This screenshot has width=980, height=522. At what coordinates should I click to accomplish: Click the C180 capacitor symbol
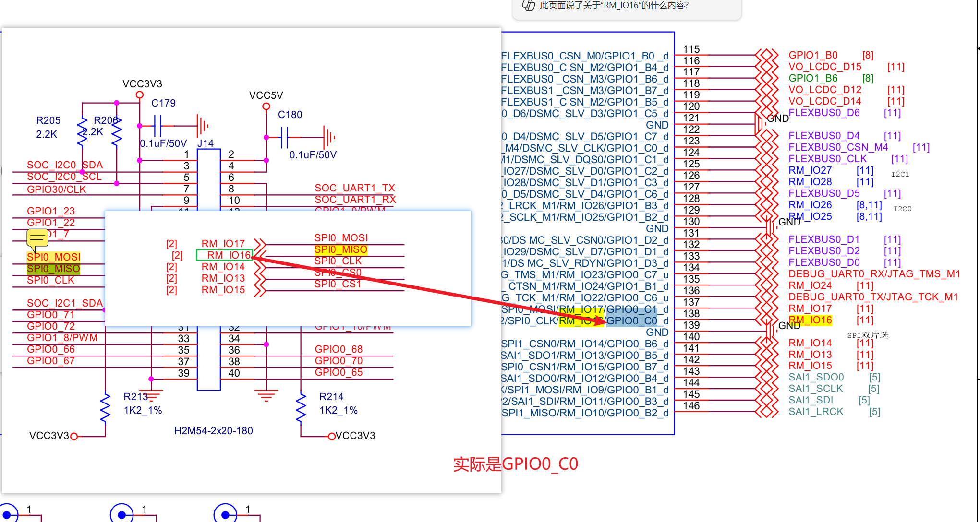(x=284, y=137)
